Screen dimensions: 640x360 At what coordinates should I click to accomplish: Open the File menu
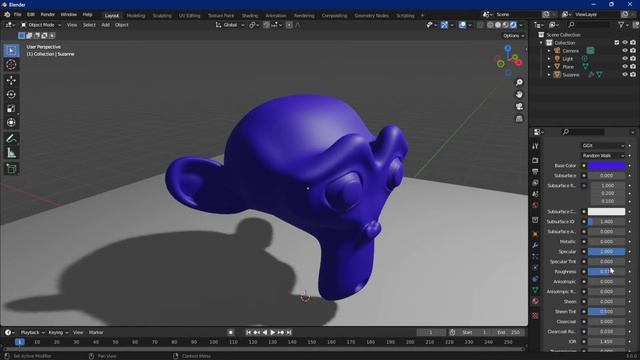pos(18,15)
